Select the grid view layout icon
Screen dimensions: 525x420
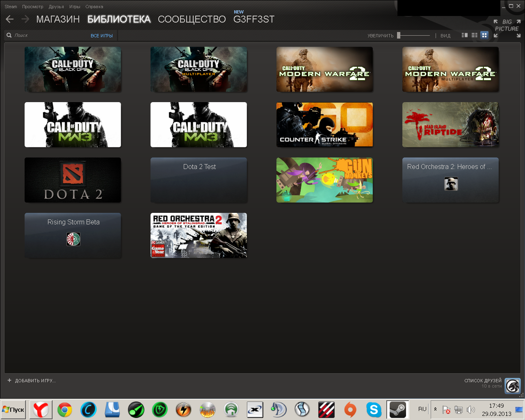pyautogui.click(x=484, y=35)
